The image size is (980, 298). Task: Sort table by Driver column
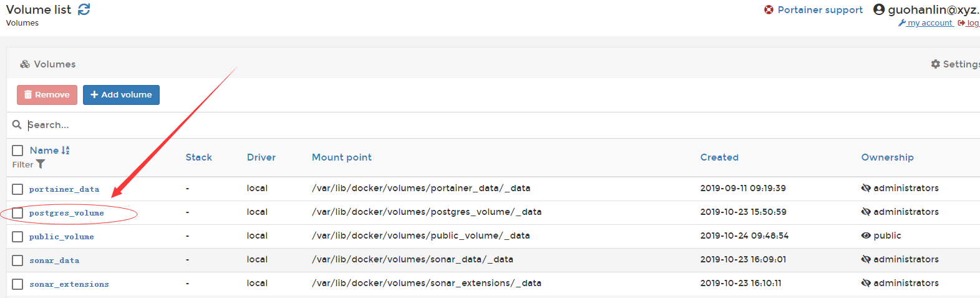261,157
